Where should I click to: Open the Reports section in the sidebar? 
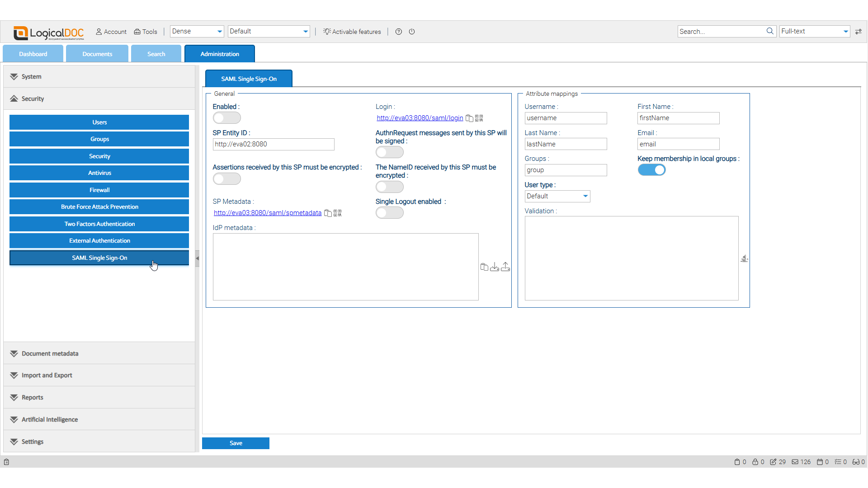pos(32,397)
